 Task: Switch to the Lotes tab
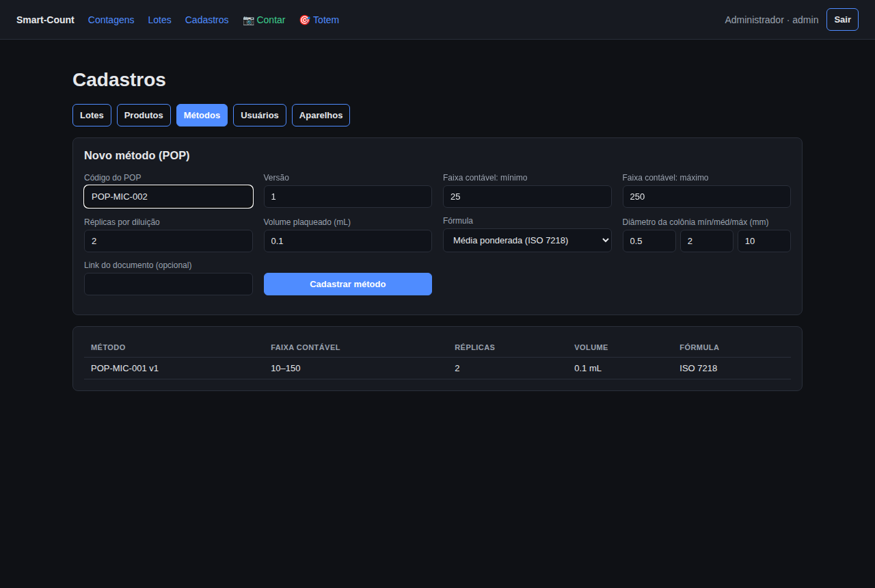tap(92, 116)
